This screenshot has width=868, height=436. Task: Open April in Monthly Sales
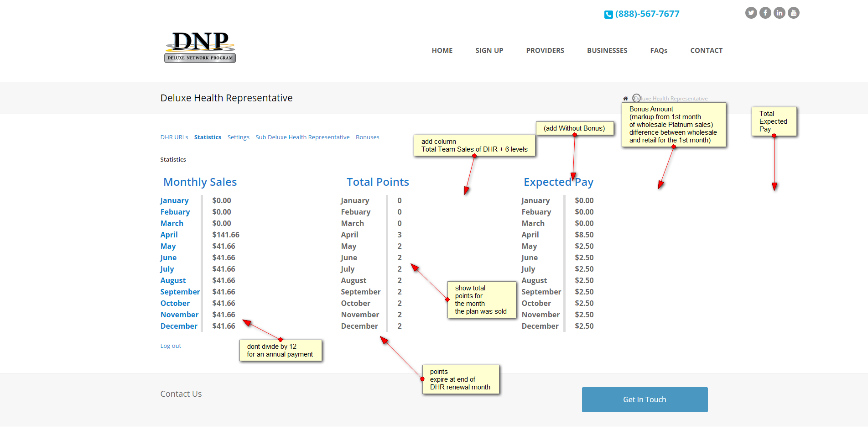pos(169,235)
